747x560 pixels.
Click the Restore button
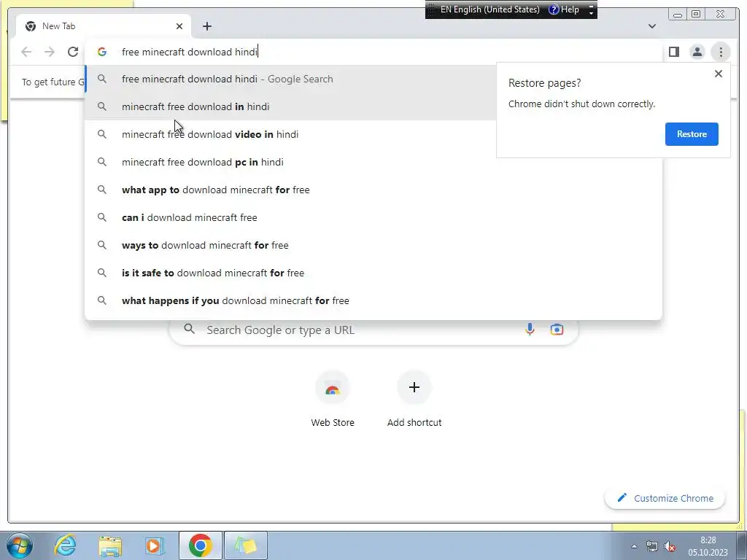pyautogui.click(x=692, y=134)
